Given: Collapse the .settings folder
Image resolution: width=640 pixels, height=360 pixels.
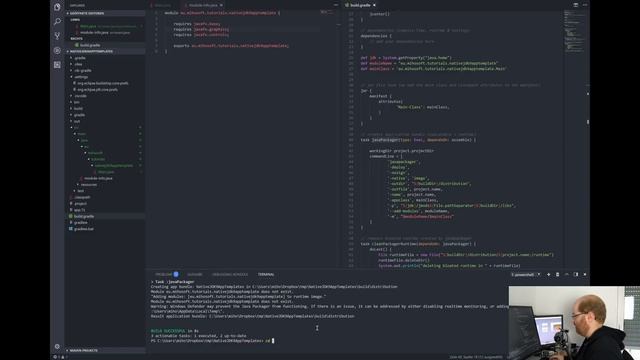Looking at the screenshot, I should point(81,77).
